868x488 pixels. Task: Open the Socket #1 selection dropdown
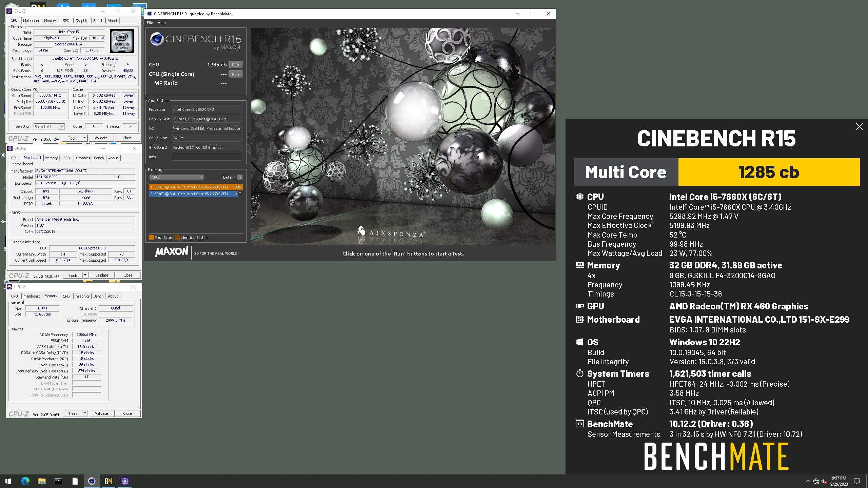(49, 126)
